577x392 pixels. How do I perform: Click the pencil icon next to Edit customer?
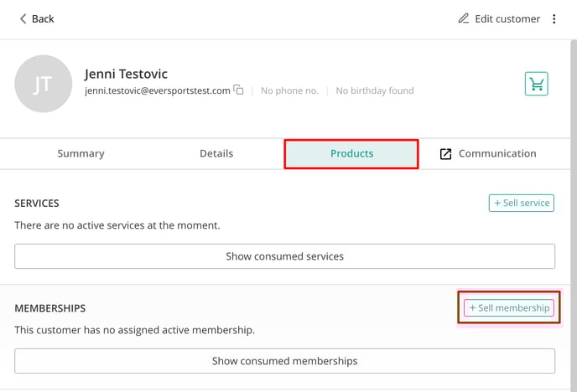[x=463, y=18]
